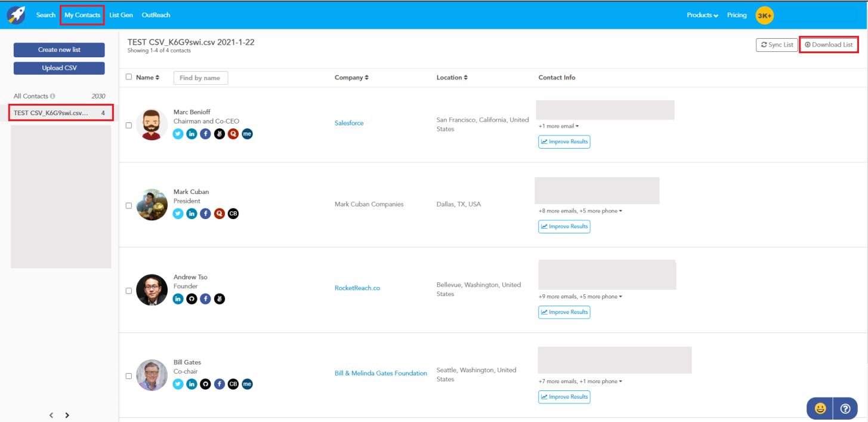Go to the previous sidebar page arrow
Image resolution: width=868 pixels, height=422 pixels.
click(x=51, y=415)
